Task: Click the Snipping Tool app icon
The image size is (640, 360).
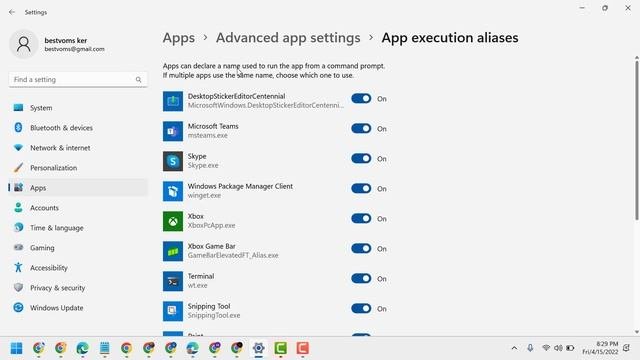Action: point(173,311)
